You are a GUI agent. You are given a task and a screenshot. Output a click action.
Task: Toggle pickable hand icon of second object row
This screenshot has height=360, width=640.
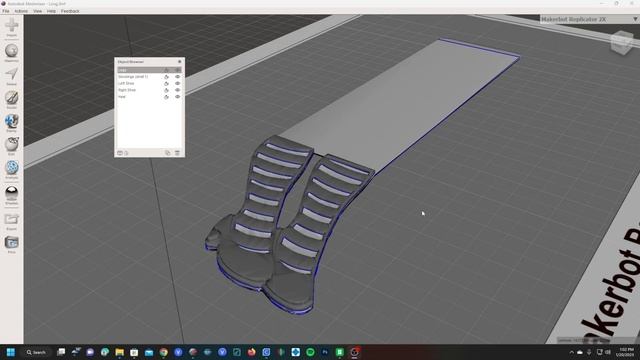[x=166, y=77]
